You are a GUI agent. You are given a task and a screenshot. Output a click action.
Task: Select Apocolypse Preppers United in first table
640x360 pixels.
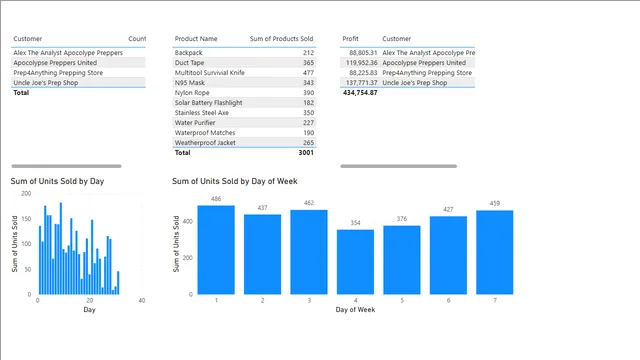(x=78, y=63)
